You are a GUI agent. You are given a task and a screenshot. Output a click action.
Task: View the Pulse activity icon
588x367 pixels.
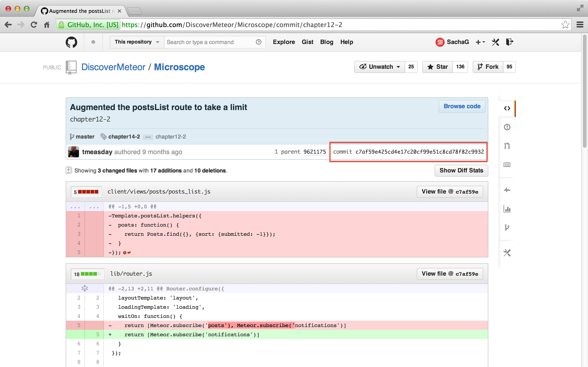coord(507,190)
